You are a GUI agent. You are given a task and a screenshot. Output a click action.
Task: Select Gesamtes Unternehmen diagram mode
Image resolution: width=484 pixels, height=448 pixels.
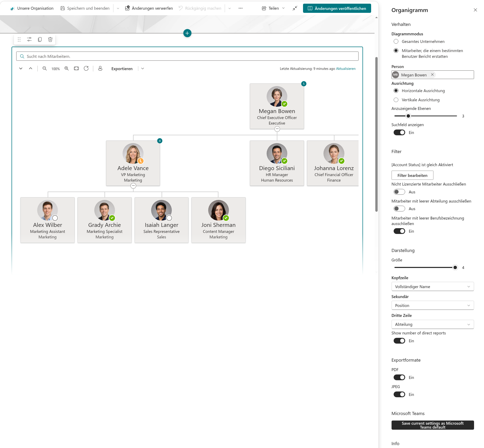click(x=396, y=42)
